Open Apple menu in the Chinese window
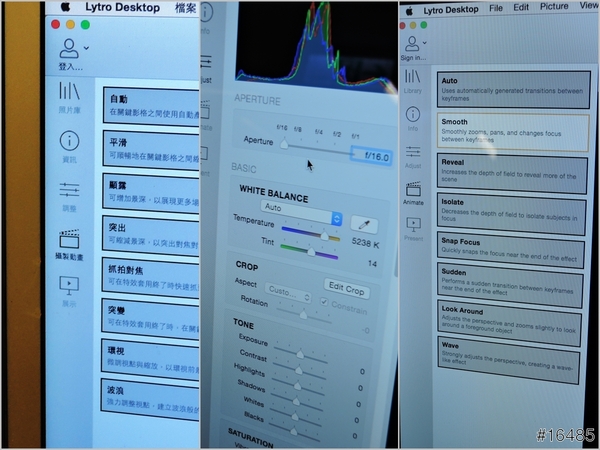Viewport: 600px width, 450px height. coord(66,7)
